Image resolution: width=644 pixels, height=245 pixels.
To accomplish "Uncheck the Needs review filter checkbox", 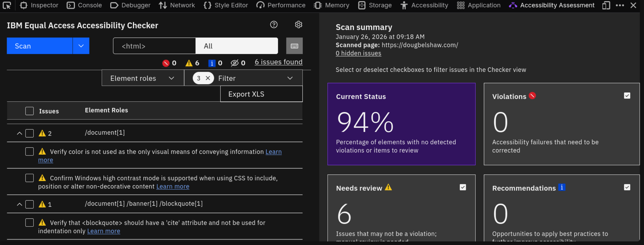I will coord(463,187).
